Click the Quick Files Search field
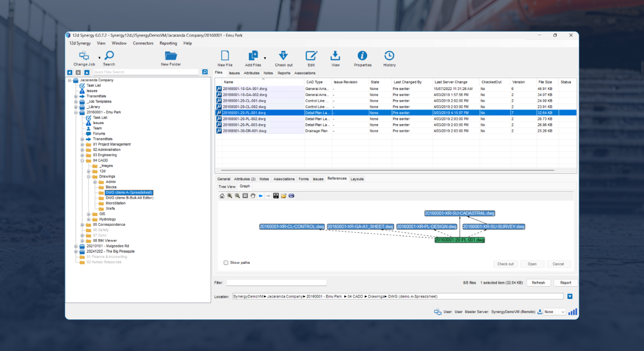The width and height of the screenshot is (644, 351). coord(145,72)
